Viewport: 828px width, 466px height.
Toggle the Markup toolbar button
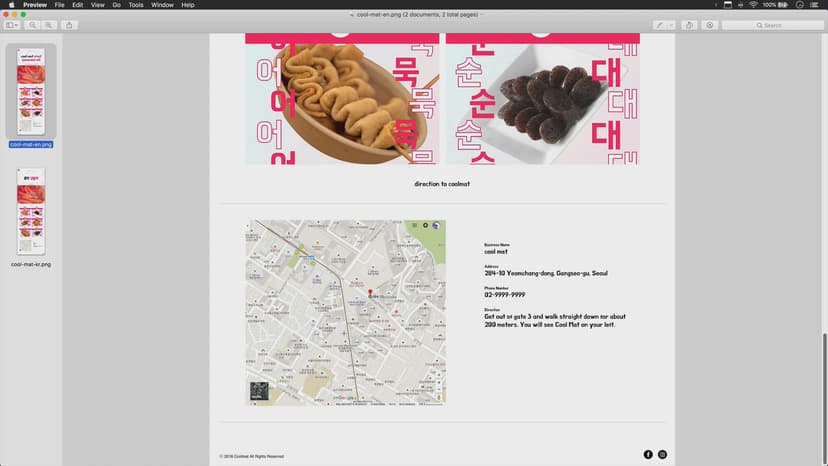[710, 25]
